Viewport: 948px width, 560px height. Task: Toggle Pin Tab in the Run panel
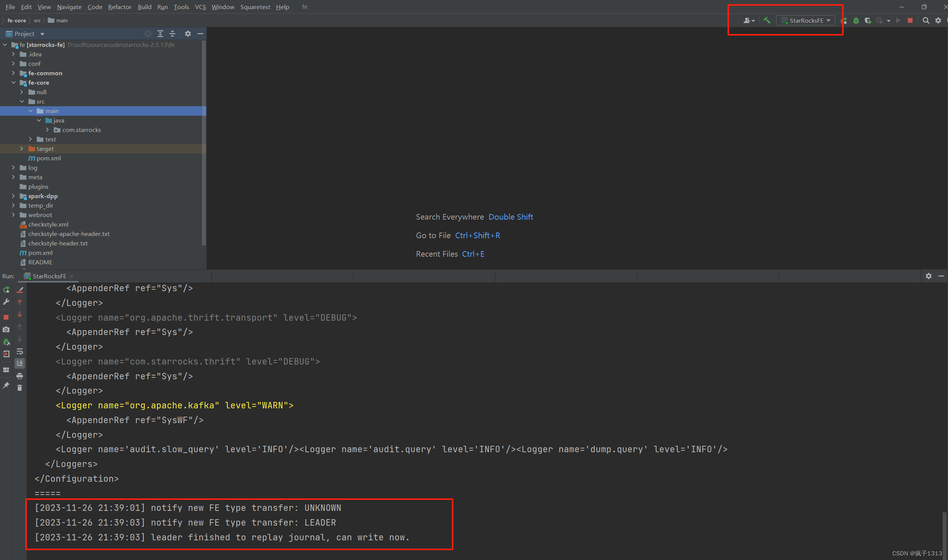[x=6, y=385]
